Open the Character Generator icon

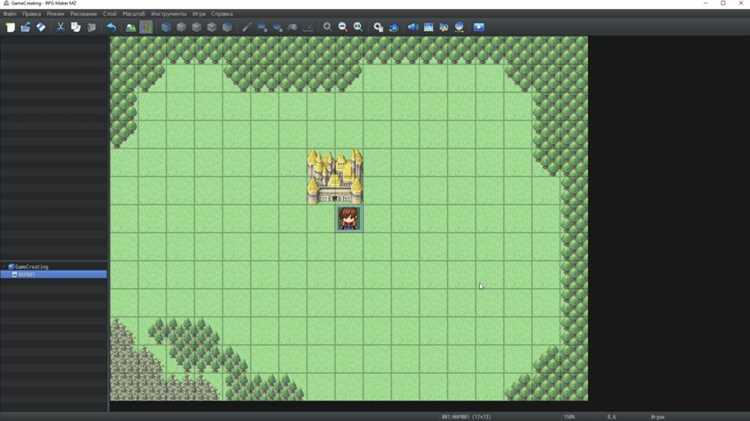pyautogui.click(x=443, y=27)
